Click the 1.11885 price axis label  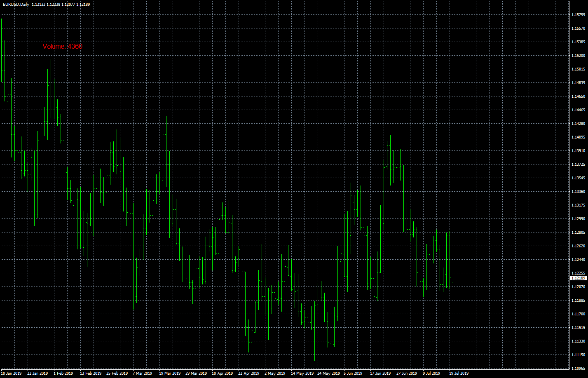tap(578, 301)
